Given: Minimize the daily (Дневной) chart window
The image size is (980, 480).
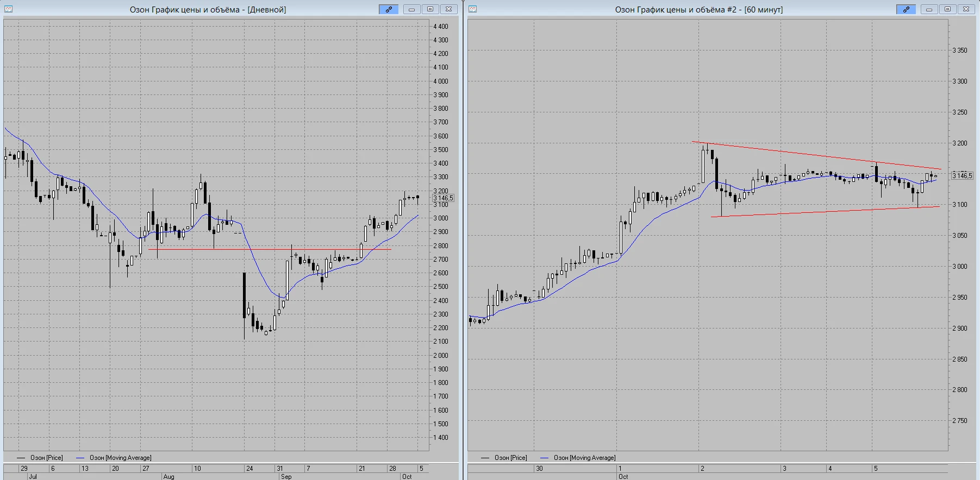Looking at the screenshot, I should tap(411, 9).
